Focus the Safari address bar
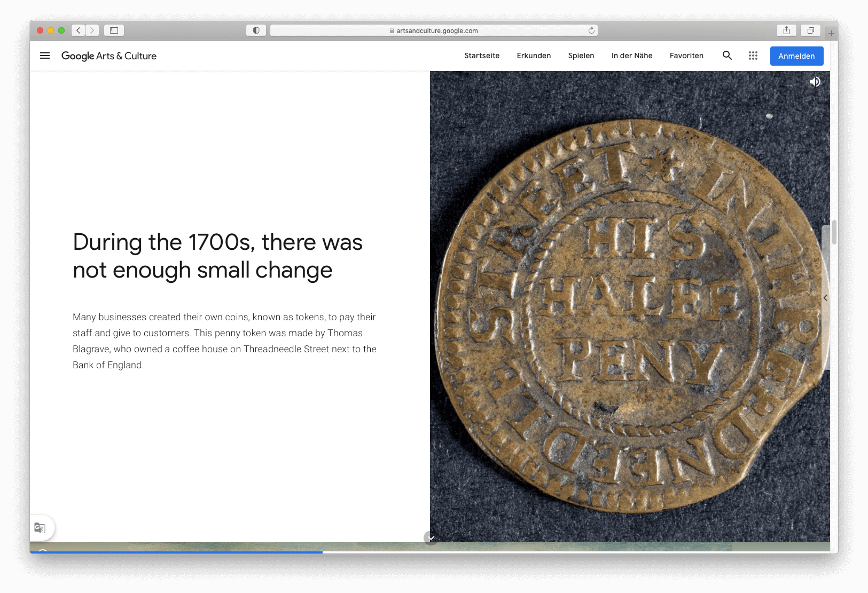This screenshot has height=593, width=868. (x=434, y=30)
